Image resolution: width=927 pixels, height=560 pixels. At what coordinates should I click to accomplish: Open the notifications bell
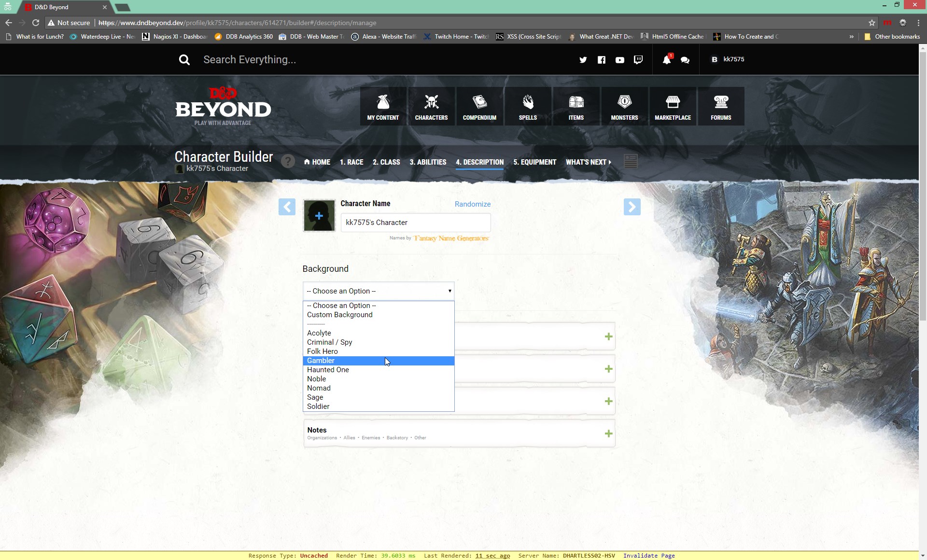click(666, 60)
